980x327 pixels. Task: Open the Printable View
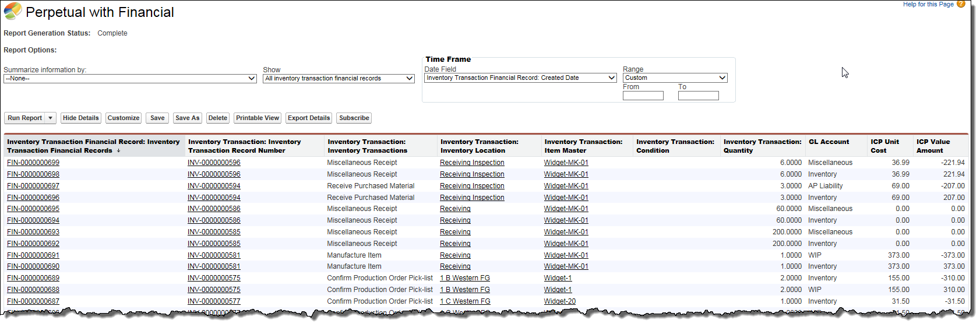(x=258, y=118)
